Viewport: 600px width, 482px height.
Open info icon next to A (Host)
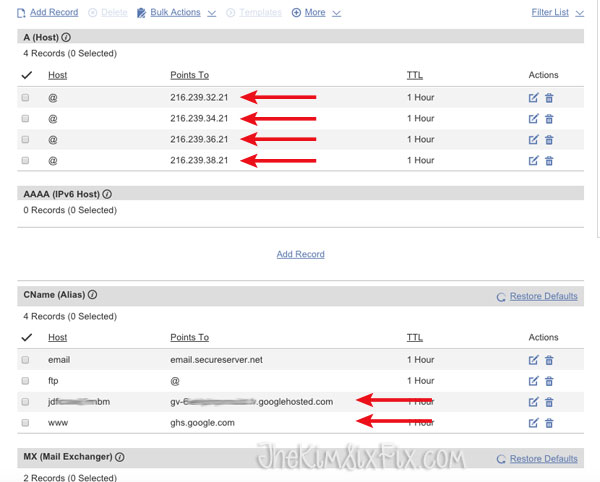click(66, 37)
